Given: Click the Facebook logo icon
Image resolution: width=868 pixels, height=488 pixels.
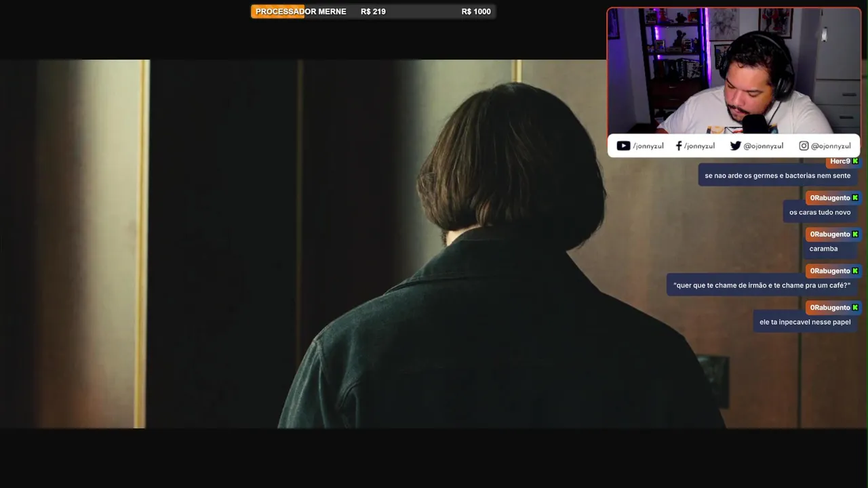Looking at the screenshot, I should tap(679, 146).
